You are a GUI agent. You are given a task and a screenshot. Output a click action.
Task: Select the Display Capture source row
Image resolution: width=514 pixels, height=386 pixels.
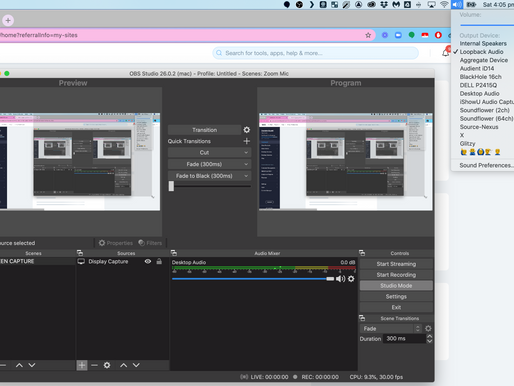123,261
